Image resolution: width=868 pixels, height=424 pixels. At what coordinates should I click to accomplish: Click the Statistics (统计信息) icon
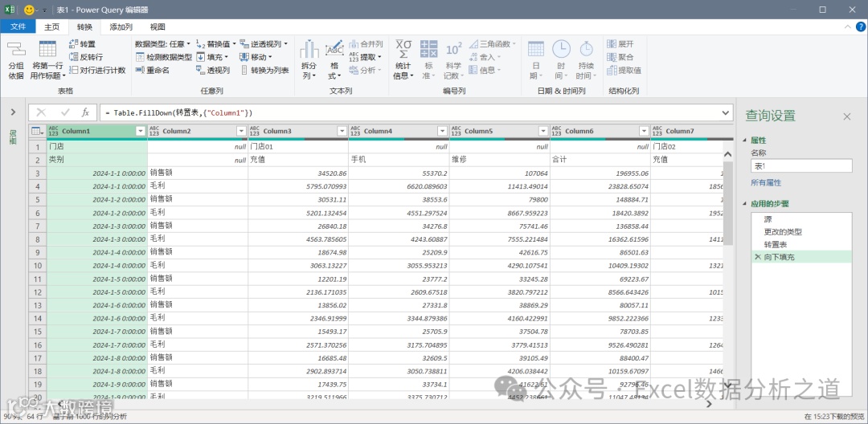coord(404,50)
